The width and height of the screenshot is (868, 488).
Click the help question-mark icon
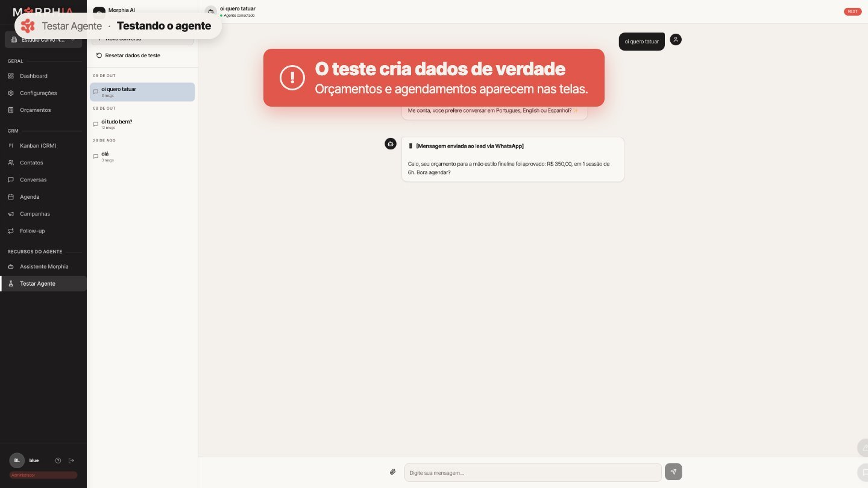(58, 460)
